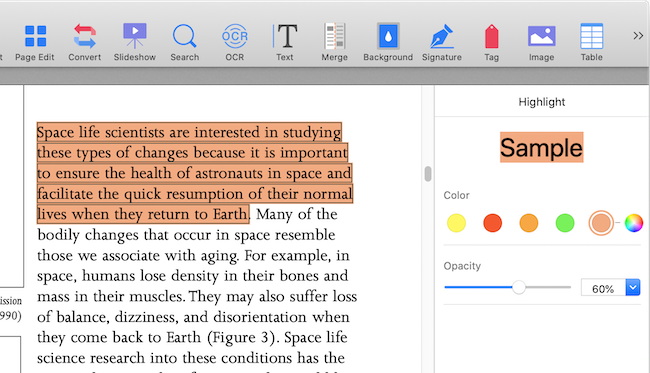The height and width of the screenshot is (373, 650).
Task: Click the 60% opacity value field
Action: [x=603, y=287]
